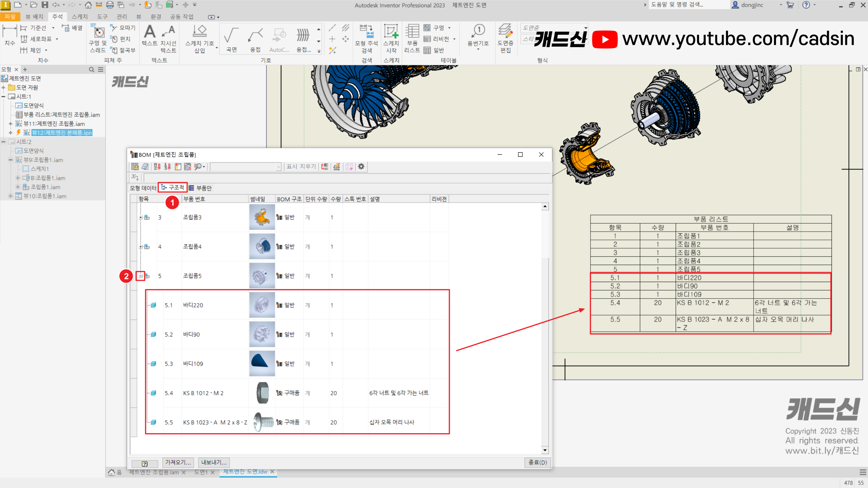The image size is (868, 488).
Task: Expand 뷰11:제트엔진 조립품.iam tree node
Action: coord(10,124)
